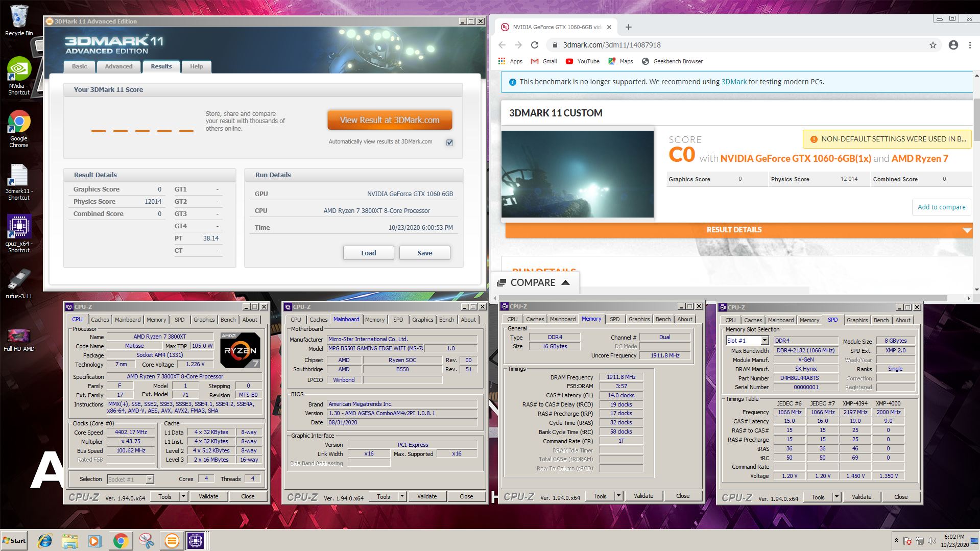Open the Recycle Bin desktop icon

coord(19,20)
